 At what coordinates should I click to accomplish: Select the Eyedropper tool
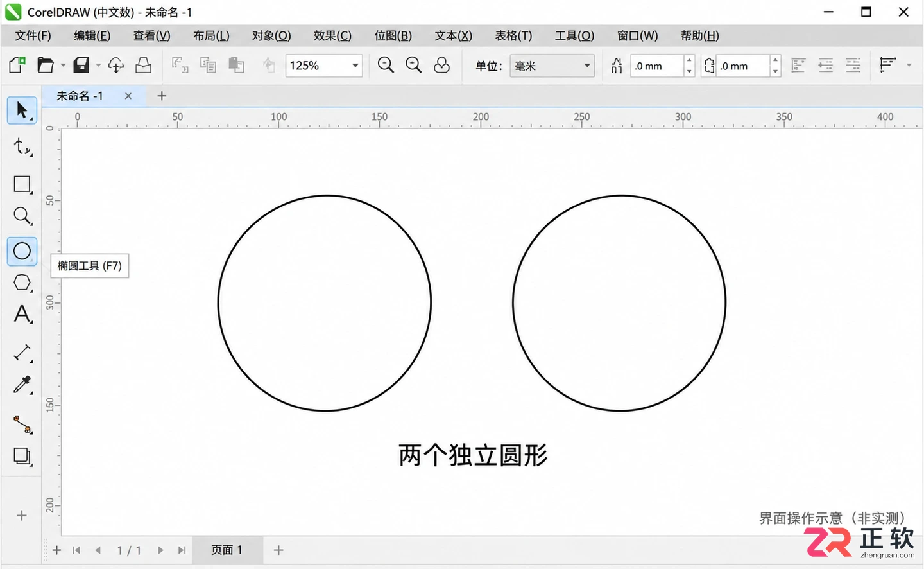point(22,385)
